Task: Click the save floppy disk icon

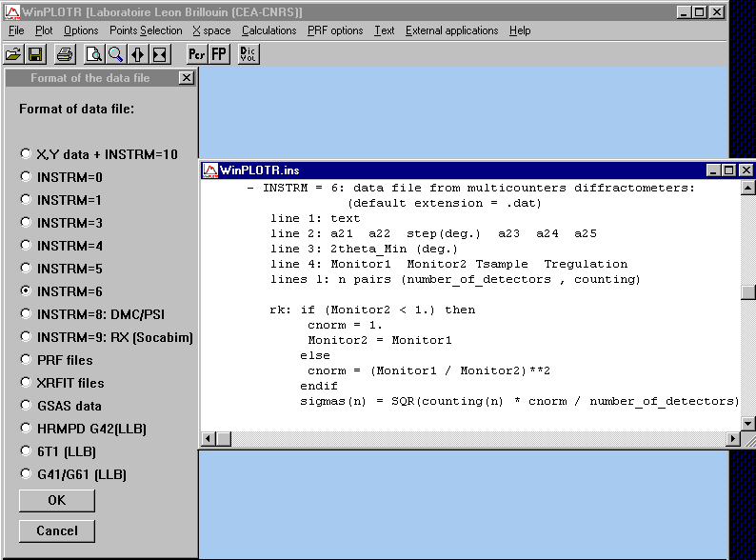Action: coord(35,54)
